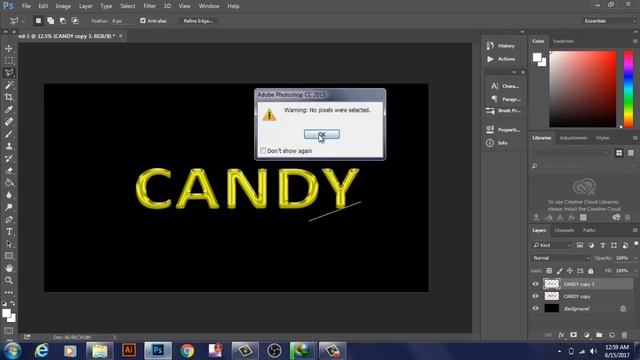Click the hue spectrum slider
Screen dimensions: 640x360
click(628, 89)
